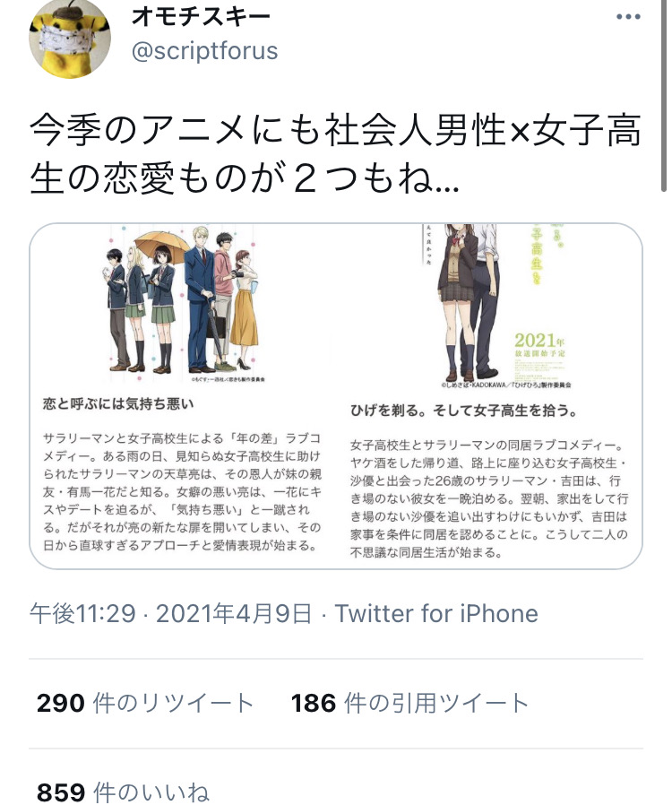672x805 pixels.
Task: Click the copyright caption under the right image
Action: [x=506, y=385]
